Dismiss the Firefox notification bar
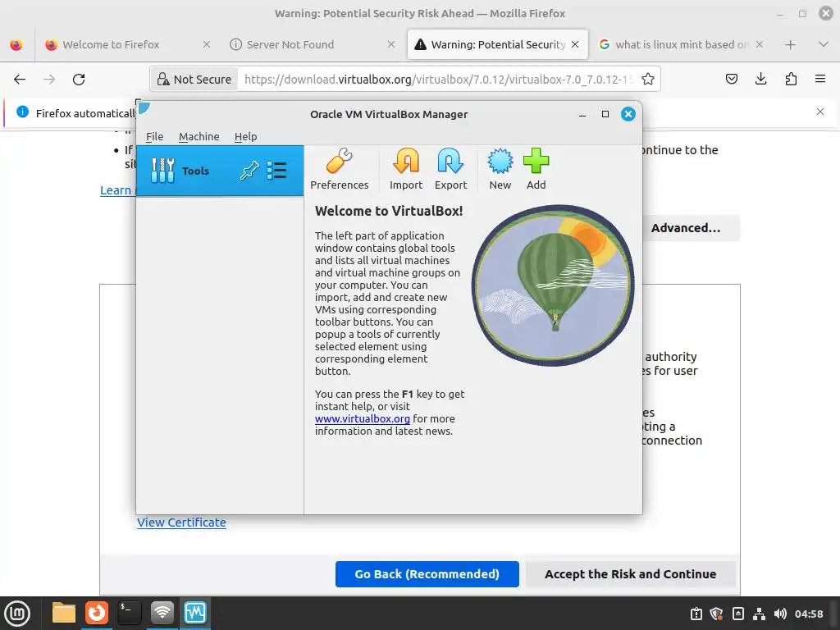 (820, 112)
